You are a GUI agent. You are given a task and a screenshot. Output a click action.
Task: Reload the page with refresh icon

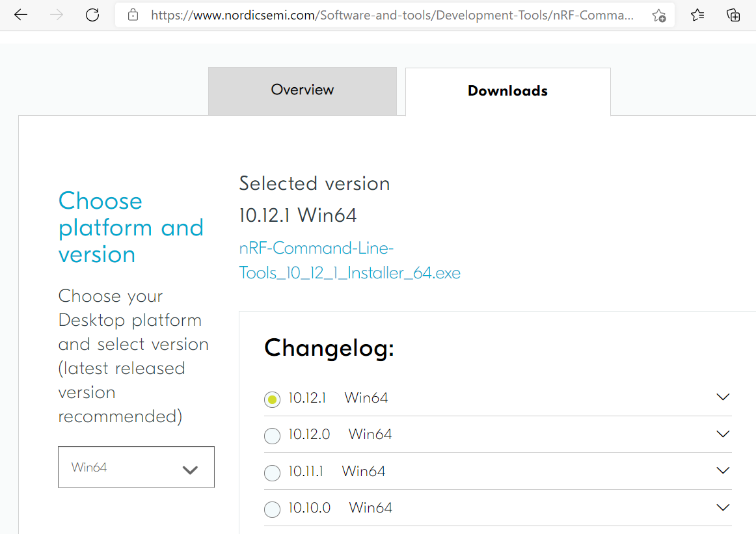pyautogui.click(x=92, y=15)
